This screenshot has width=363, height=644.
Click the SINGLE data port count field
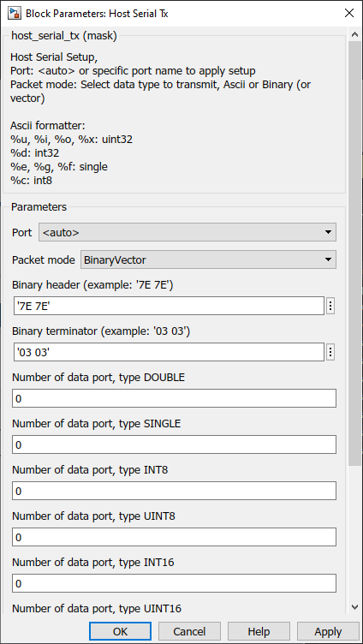click(x=174, y=444)
